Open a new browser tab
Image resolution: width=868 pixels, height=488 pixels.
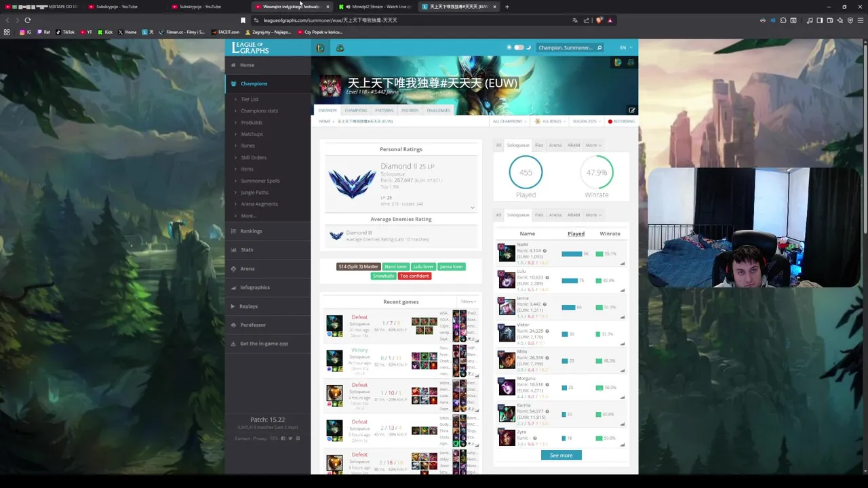[507, 7]
